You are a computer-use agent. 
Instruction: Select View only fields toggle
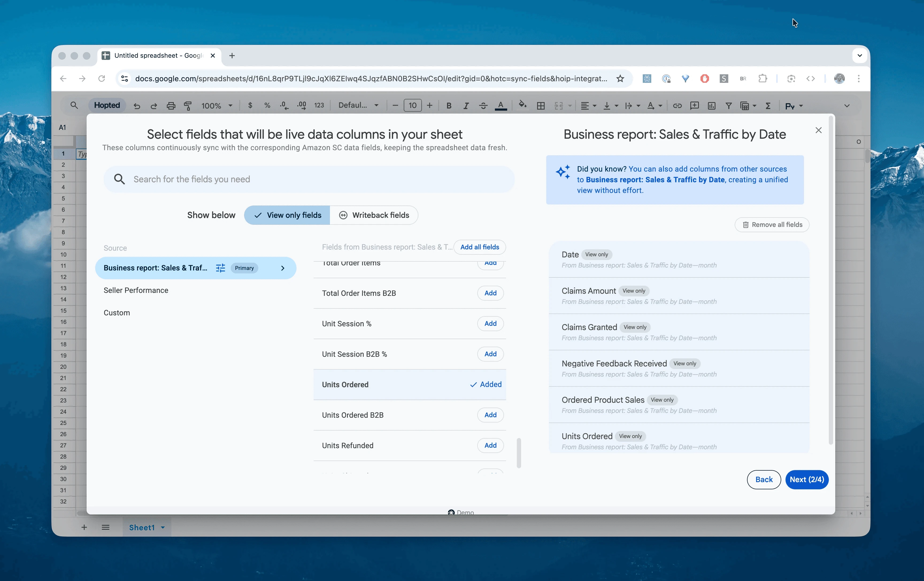[x=287, y=215]
